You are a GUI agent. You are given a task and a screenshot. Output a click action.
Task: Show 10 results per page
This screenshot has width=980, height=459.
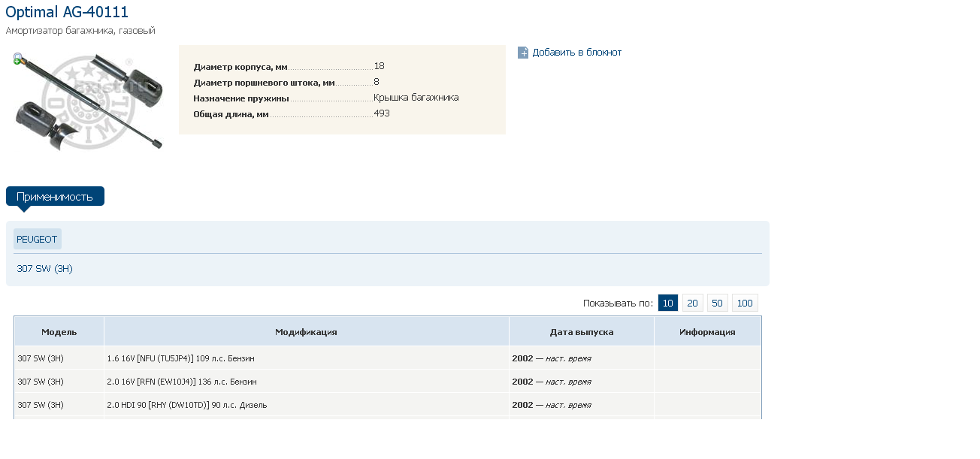[667, 303]
